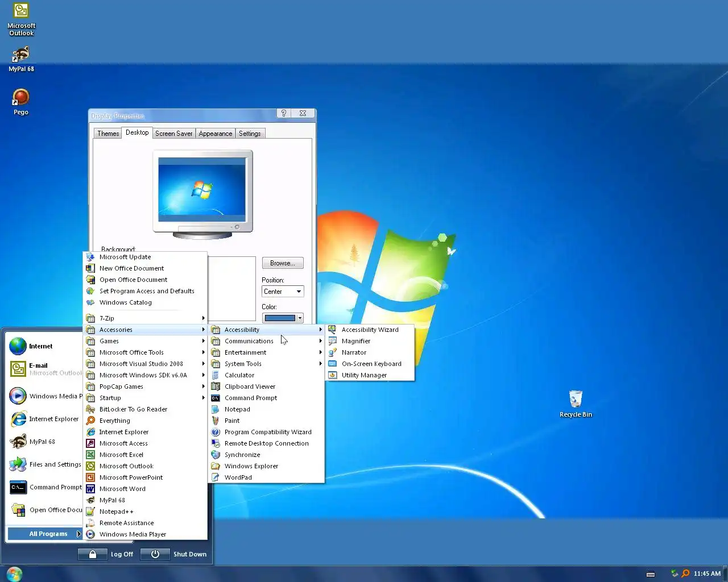728x582 pixels.
Task: Click All Programs in Start menu
Action: [45, 534]
